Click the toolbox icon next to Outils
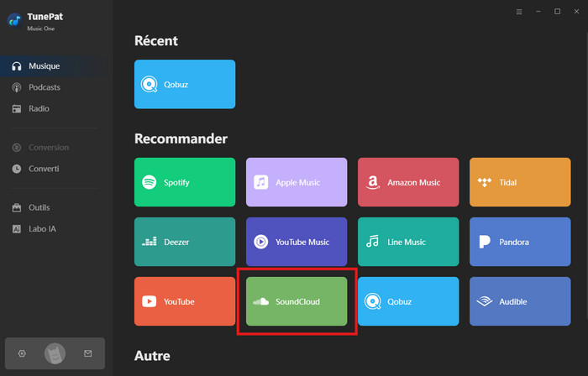This screenshot has width=588, height=376. click(17, 207)
